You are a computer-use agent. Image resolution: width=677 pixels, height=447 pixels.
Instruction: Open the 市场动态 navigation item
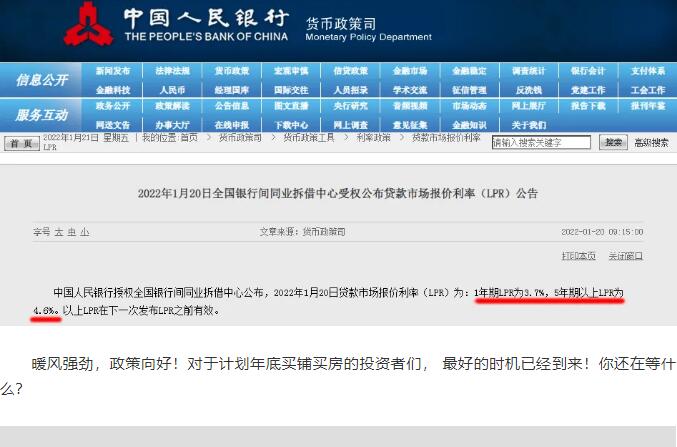(x=468, y=105)
